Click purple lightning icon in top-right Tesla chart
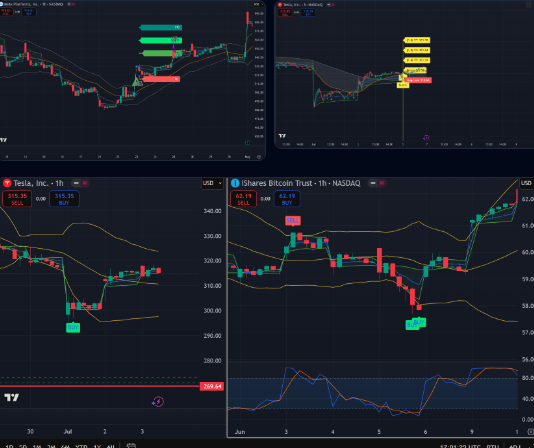Image resolution: width=534 pixels, height=448 pixels. tap(426, 138)
